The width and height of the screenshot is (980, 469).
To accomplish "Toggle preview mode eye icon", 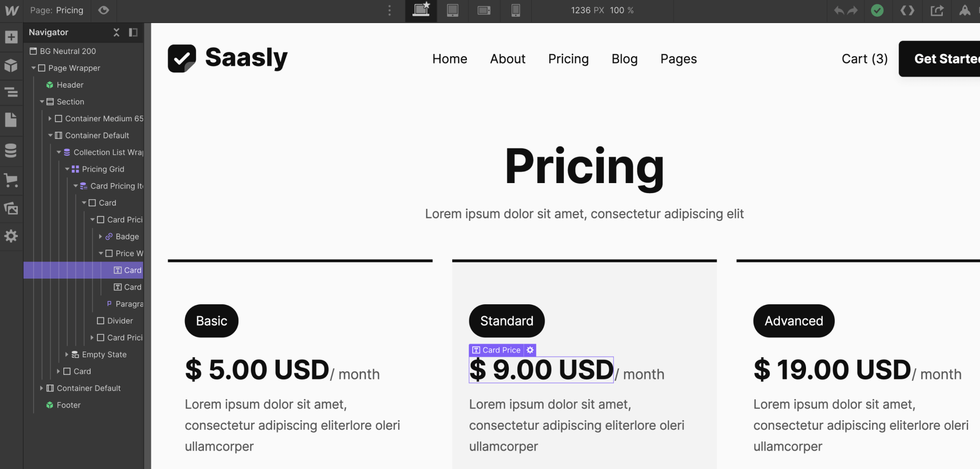I will click(104, 10).
